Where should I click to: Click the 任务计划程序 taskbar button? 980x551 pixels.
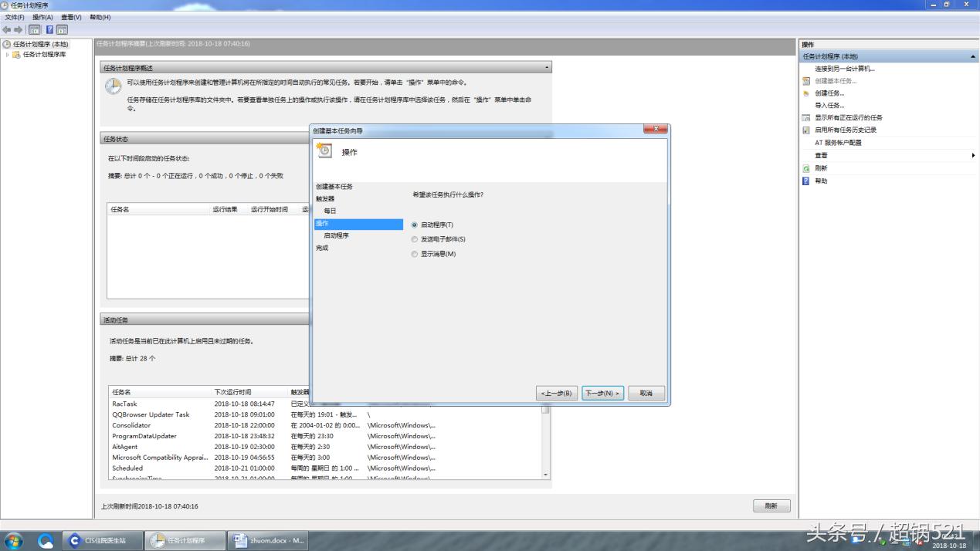pos(185,540)
